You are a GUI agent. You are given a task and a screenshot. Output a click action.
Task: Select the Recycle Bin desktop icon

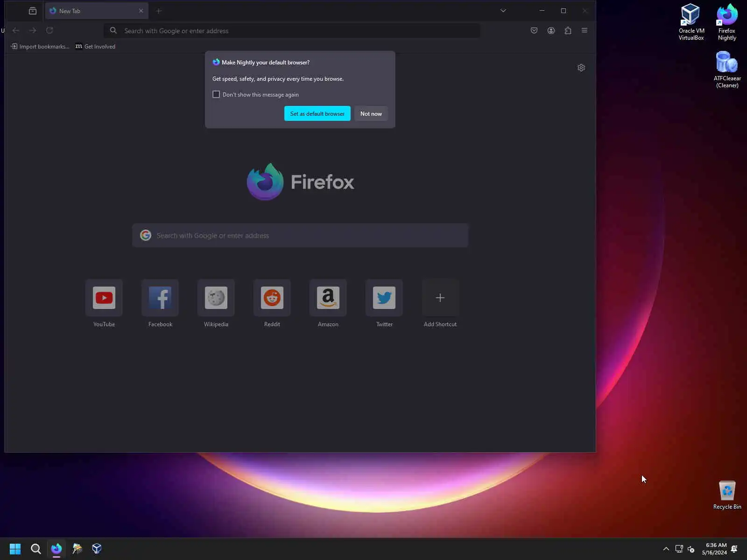[727, 495]
